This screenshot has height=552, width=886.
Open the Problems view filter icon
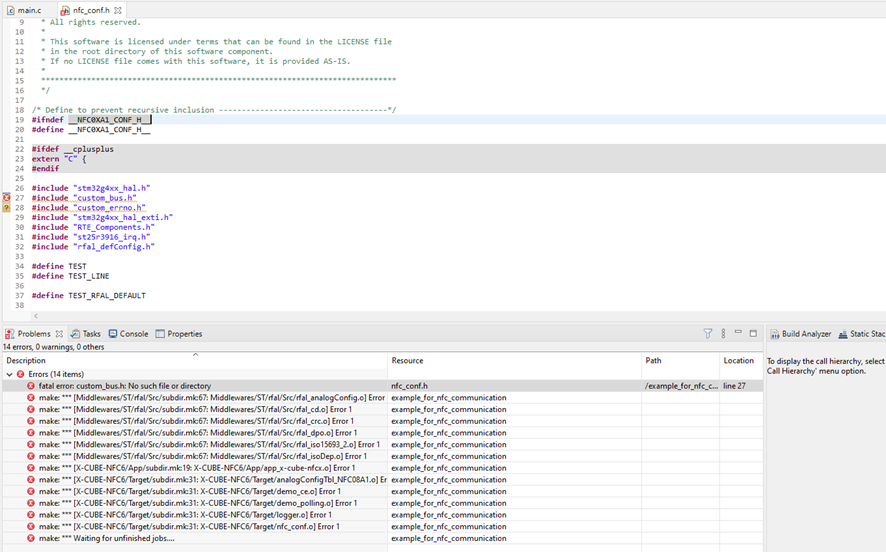pyautogui.click(x=708, y=334)
